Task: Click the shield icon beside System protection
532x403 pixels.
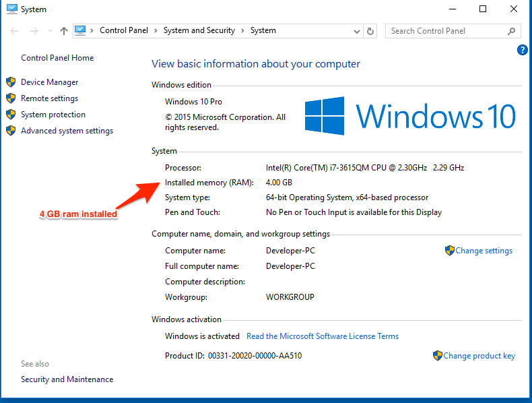Action: tap(11, 115)
